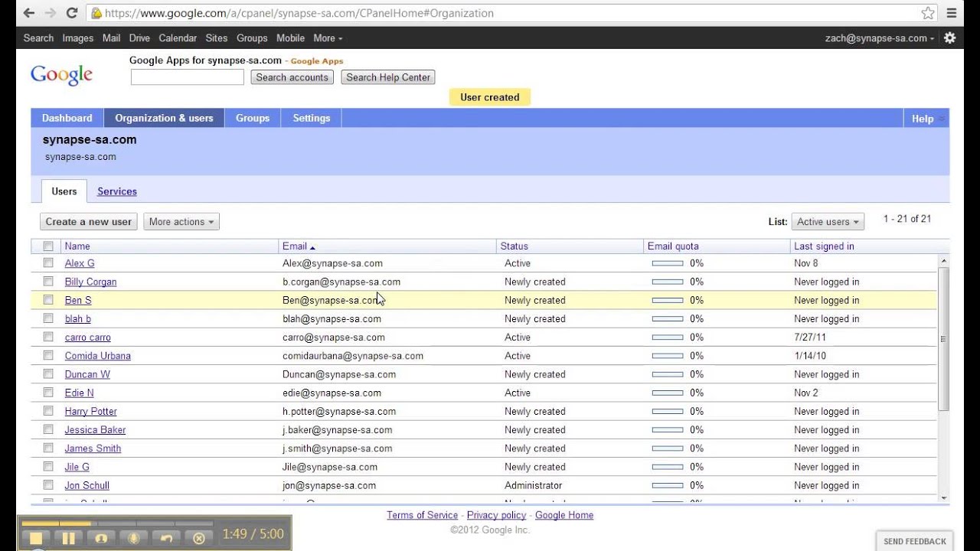Click the recorder undo arrow icon

pyautogui.click(x=166, y=538)
